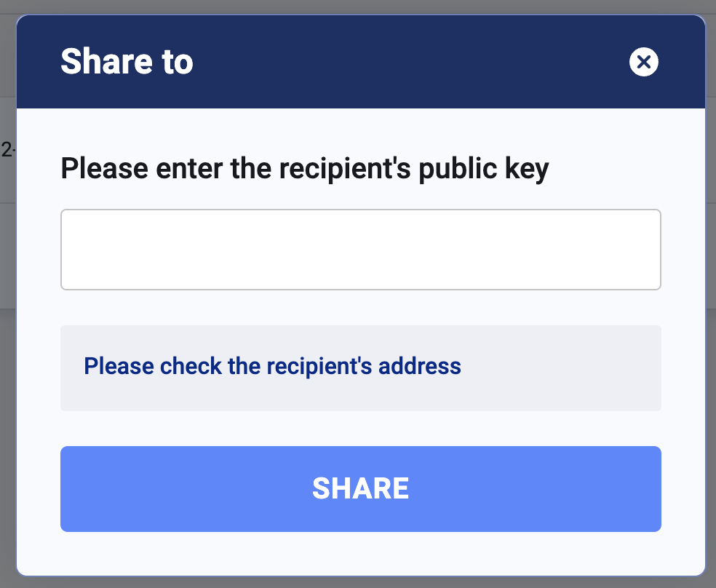Image resolution: width=716 pixels, height=588 pixels.
Task: Click the word "SHARE" on the wide button
Action: click(x=360, y=488)
